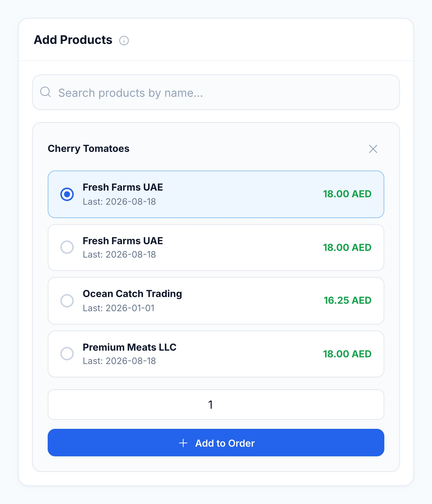This screenshot has width=432, height=504.
Task: Select the Premium Meats LLC radio button
Action: click(67, 354)
